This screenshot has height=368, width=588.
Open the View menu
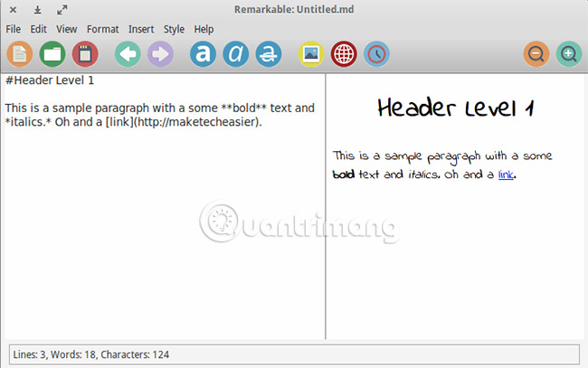click(66, 29)
